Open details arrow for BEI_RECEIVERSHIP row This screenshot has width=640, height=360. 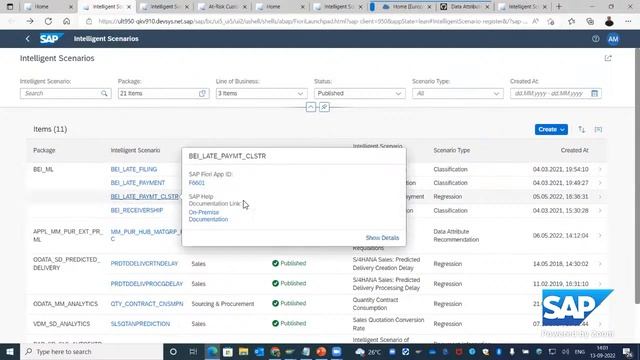(600, 211)
